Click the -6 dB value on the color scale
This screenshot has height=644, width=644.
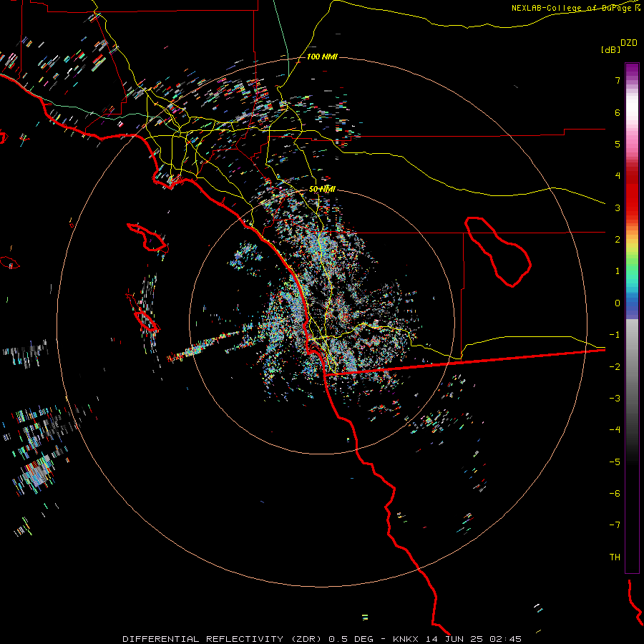615,493
